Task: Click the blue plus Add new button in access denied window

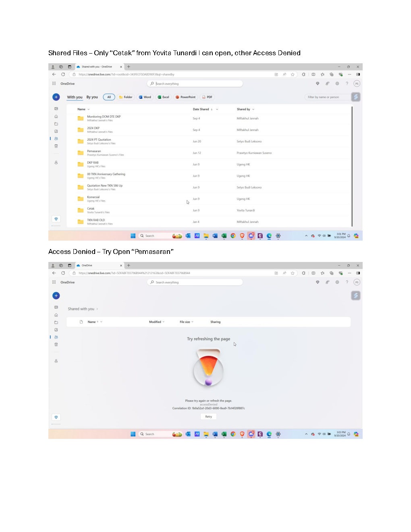Action: point(56,296)
